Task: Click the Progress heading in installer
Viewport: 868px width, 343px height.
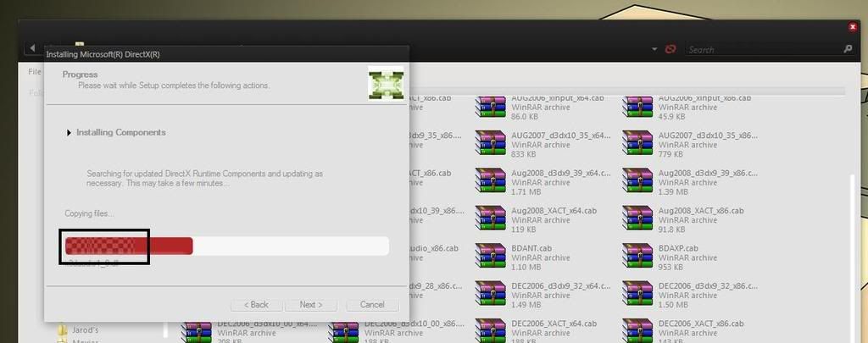Action: tap(80, 75)
